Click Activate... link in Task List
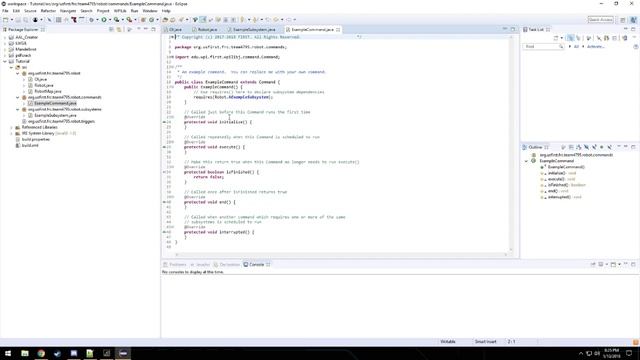The height and width of the screenshot is (360, 640). 596,47
